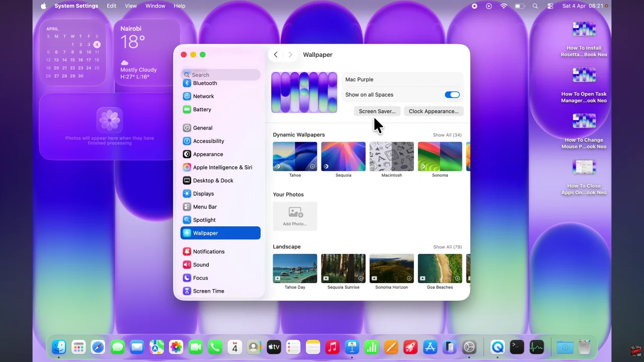This screenshot has width=644, height=362.
Task: Show All Dynamic Wallpapers
Action: (x=447, y=135)
